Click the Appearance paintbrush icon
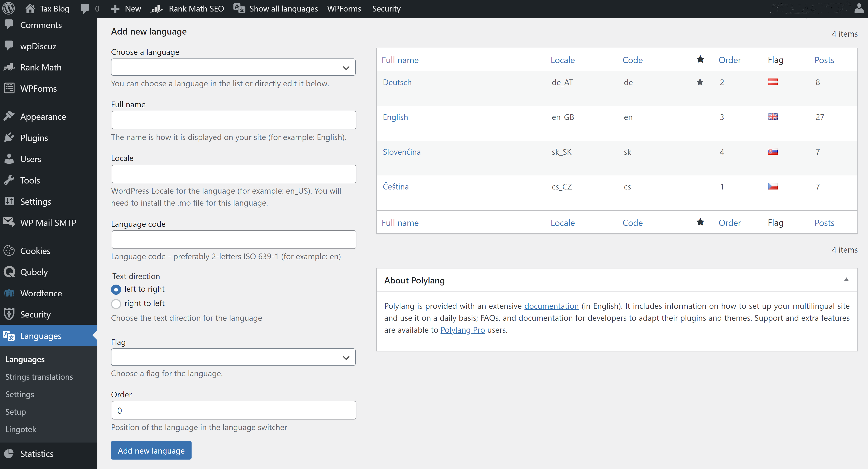Viewport: 868px width, 469px height. [x=9, y=116]
